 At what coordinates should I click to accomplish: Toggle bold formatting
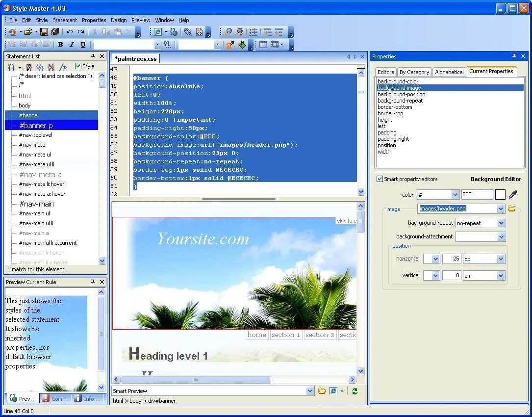click(x=60, y=45)
